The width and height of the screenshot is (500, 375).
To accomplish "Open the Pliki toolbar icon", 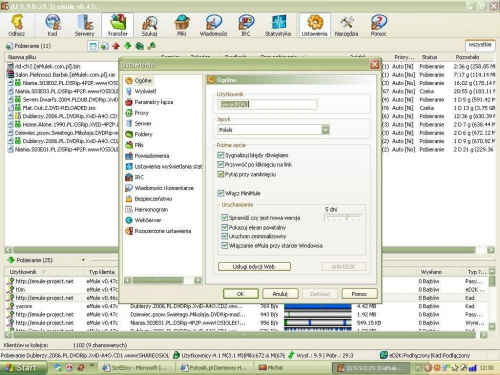I will [x=181, y=25].
